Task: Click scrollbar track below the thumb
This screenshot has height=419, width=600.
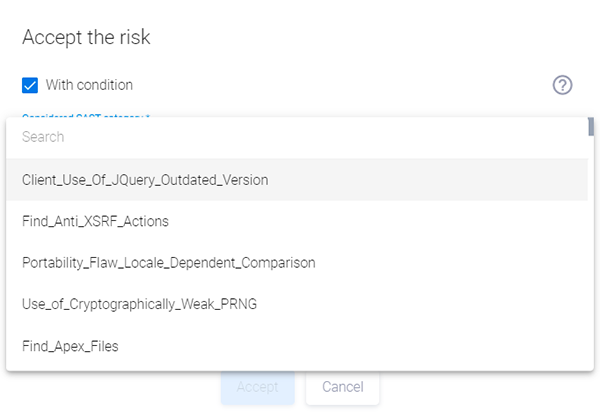Action: click(591, 250)
